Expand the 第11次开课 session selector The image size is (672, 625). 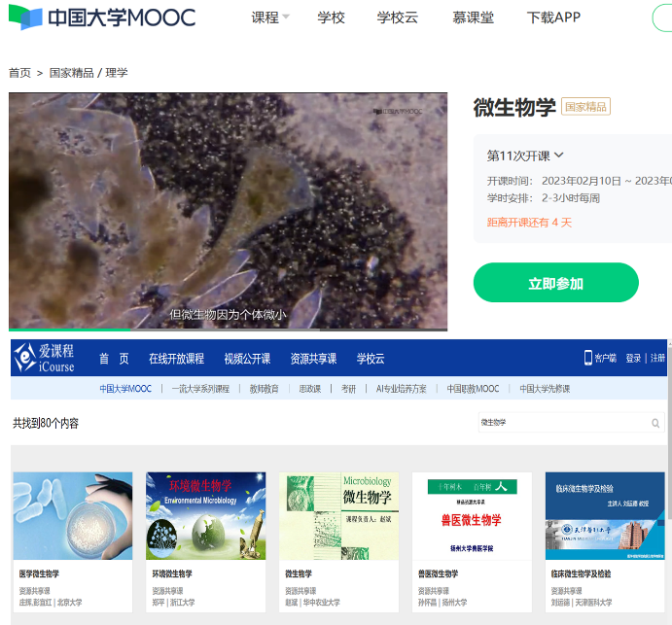pos(525,156)
